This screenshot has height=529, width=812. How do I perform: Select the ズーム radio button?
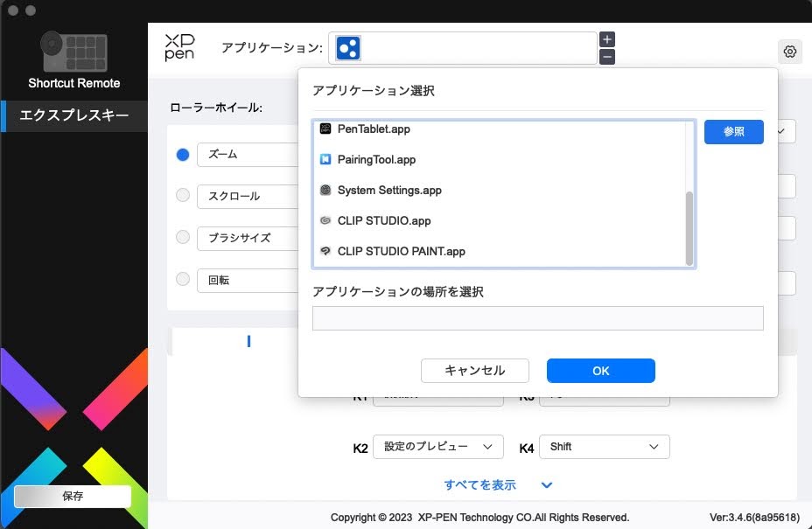pyautogui.click(x=183, y=154)
